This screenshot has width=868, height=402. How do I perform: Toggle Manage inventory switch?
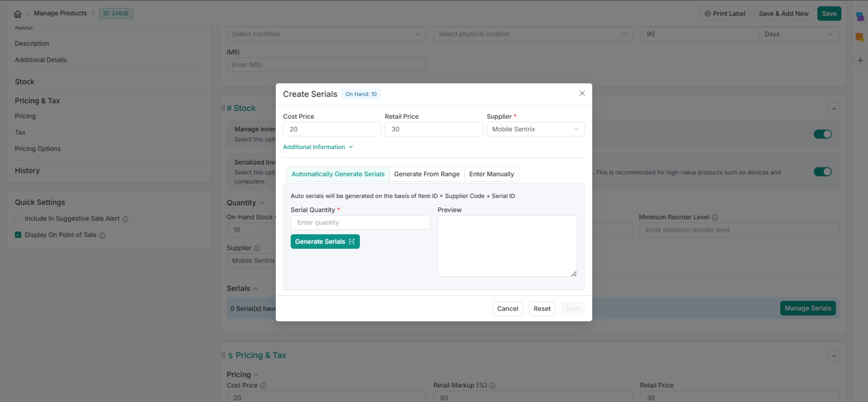822,134
